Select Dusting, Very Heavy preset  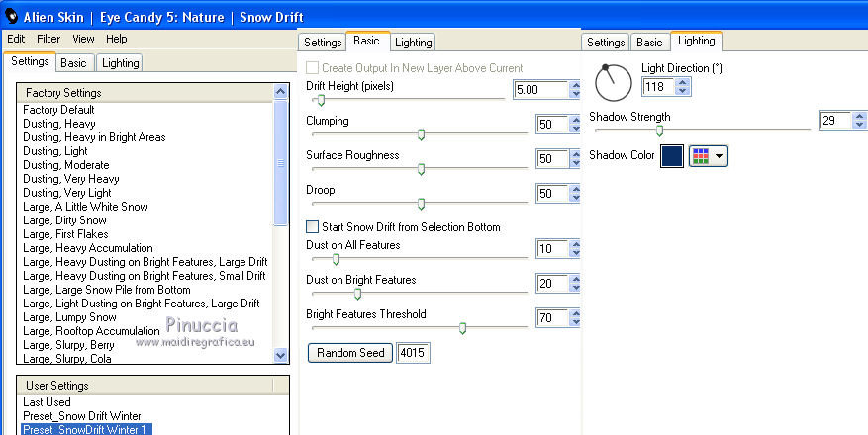pyautogui.click(x=71, y=179)
